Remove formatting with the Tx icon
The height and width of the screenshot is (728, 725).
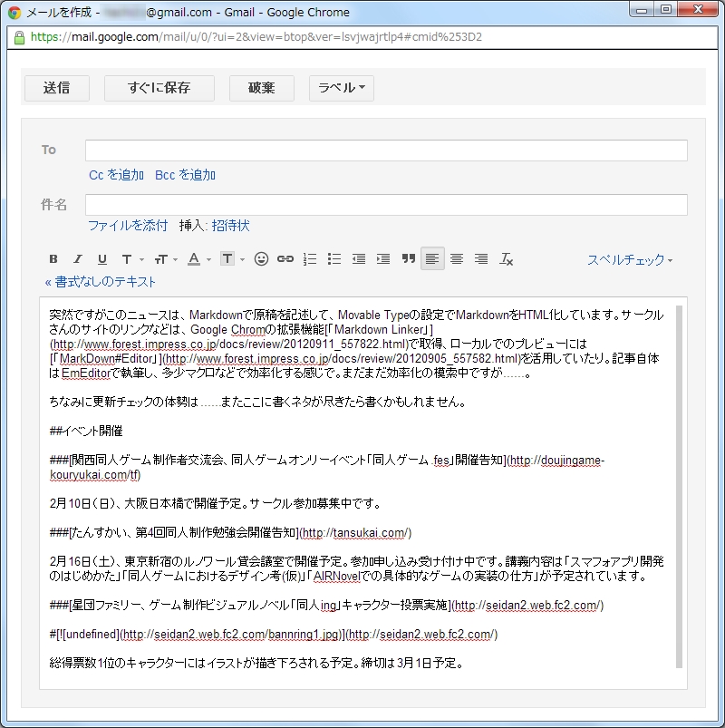(507, 258)
